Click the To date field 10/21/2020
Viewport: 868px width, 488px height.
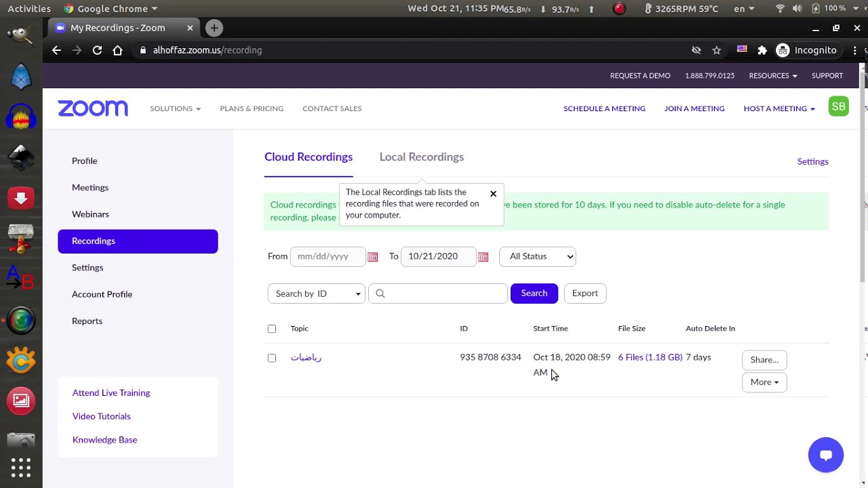coord(438,256)
